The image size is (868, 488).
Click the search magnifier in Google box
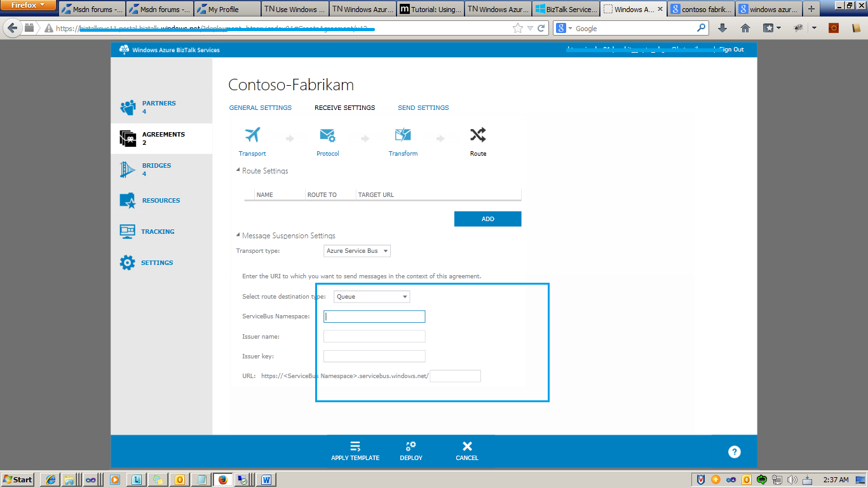click(702, 28)
